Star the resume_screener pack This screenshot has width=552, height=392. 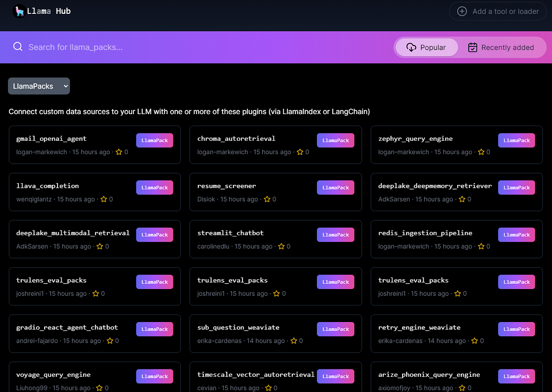[266, 199]
